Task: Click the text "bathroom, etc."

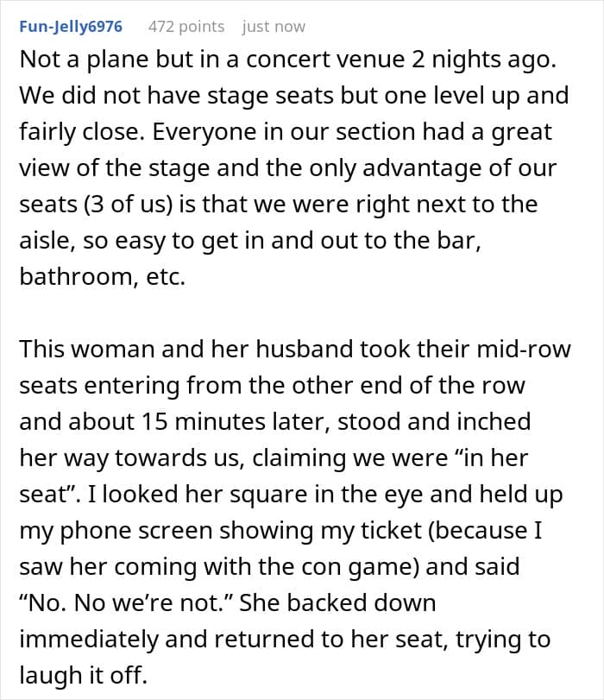Action: coord(103,278)
